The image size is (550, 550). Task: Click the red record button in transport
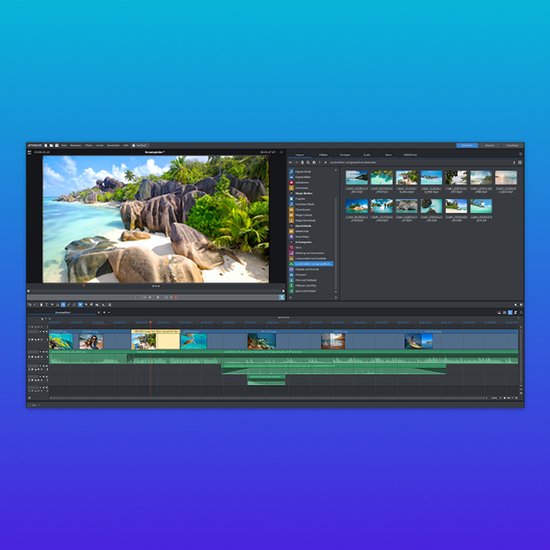coord(175,297)
